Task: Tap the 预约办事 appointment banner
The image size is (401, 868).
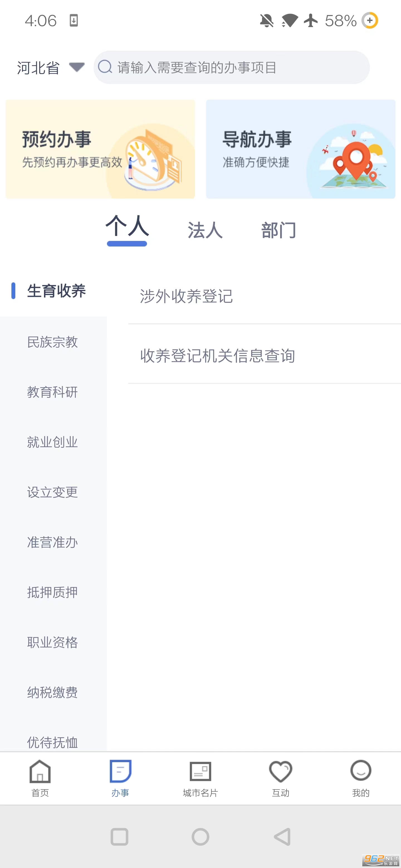Action: point(100,149)
